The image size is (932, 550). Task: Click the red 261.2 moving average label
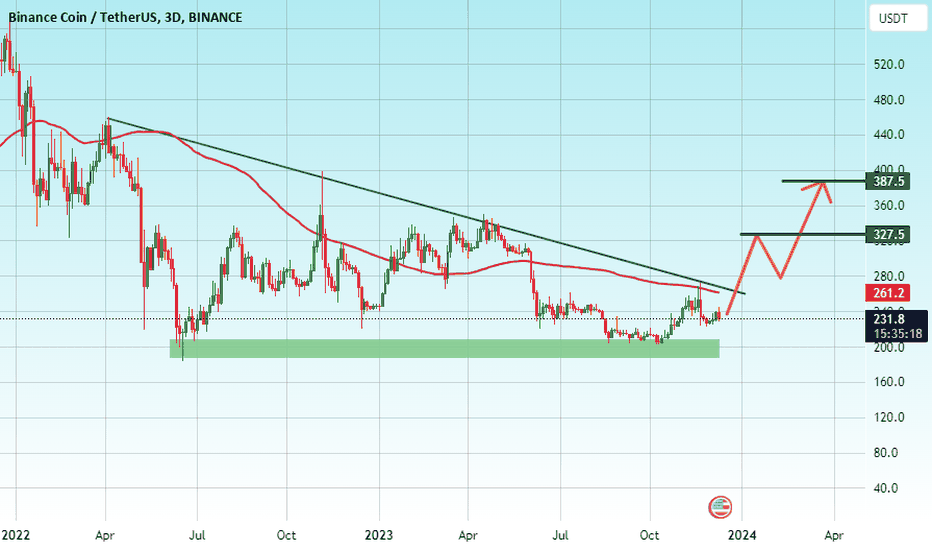pyautogui.click(x=888, y=293)
